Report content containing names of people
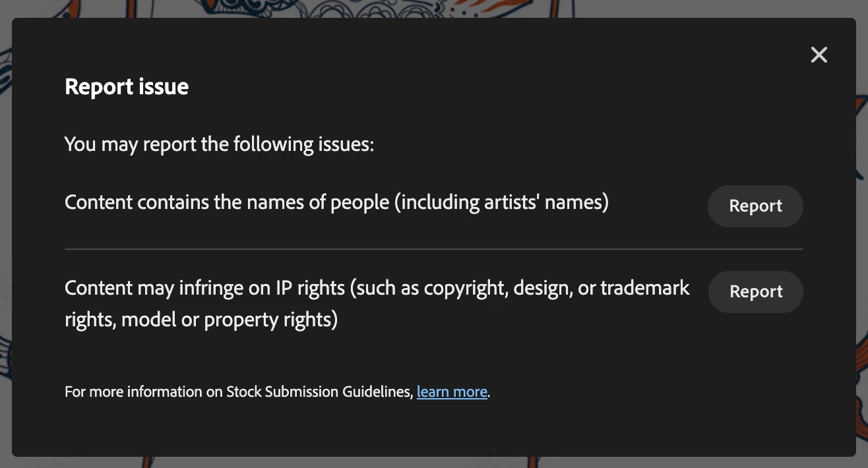The height and width of the screenshot is (468, 868). coord(755,206)
